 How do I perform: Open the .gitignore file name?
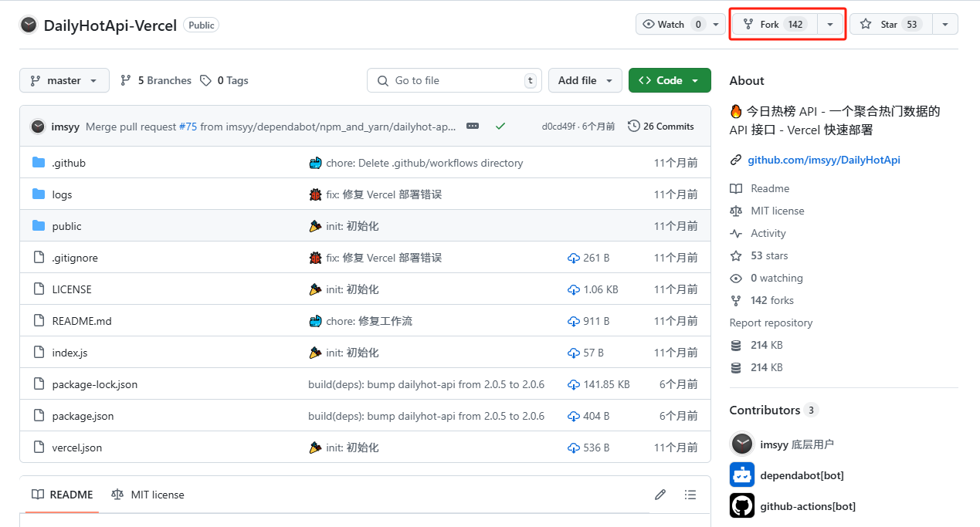75,258
